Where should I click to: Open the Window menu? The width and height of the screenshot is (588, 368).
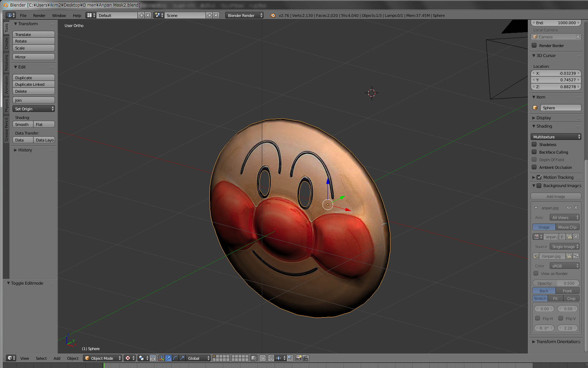click(x=59, y=15)
